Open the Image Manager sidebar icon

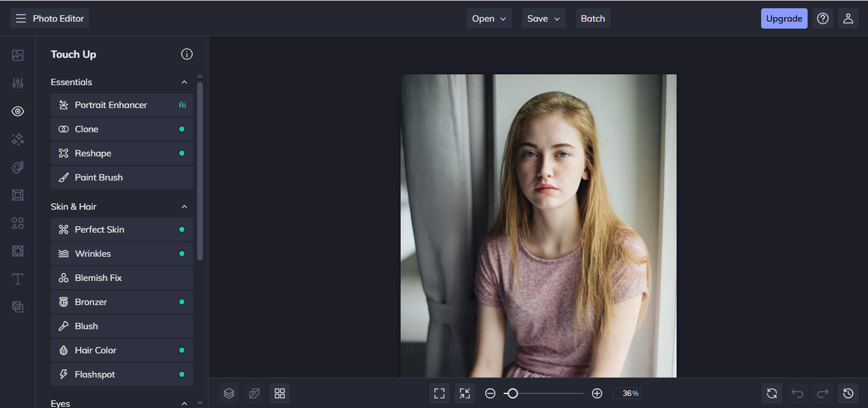tap(18, 55)
